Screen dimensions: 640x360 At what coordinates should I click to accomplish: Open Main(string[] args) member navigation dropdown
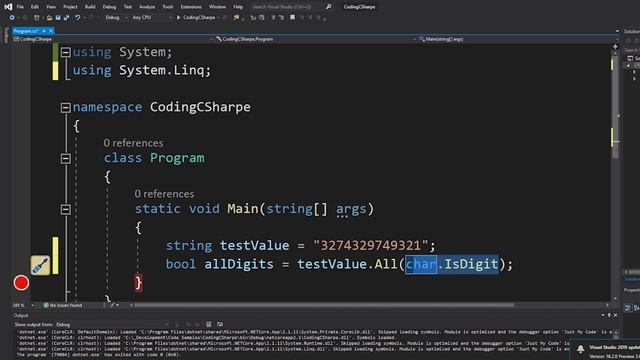[518, 39]
